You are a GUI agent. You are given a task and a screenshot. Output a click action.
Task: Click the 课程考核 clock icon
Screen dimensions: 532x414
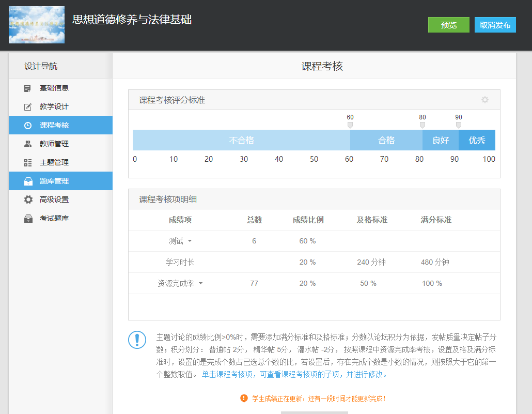pyautogui.click(x=28, y=126)
